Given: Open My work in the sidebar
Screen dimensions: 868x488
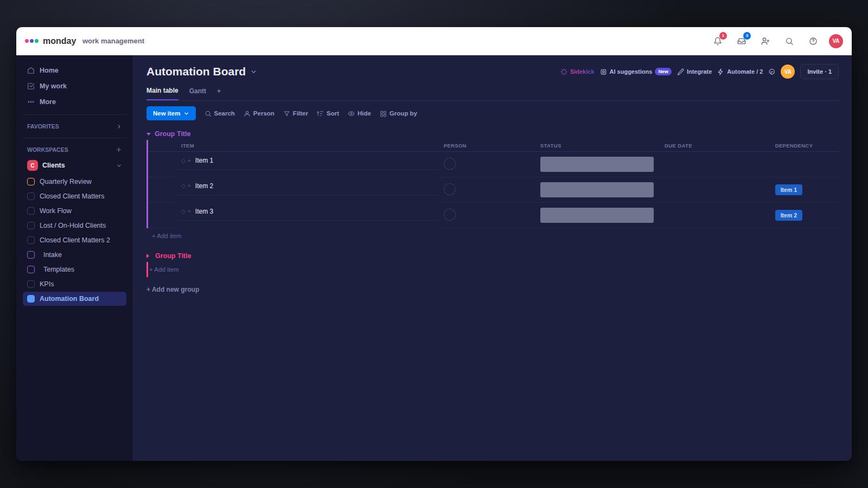Looking at the screenshot, I should (x=75, y=86).
